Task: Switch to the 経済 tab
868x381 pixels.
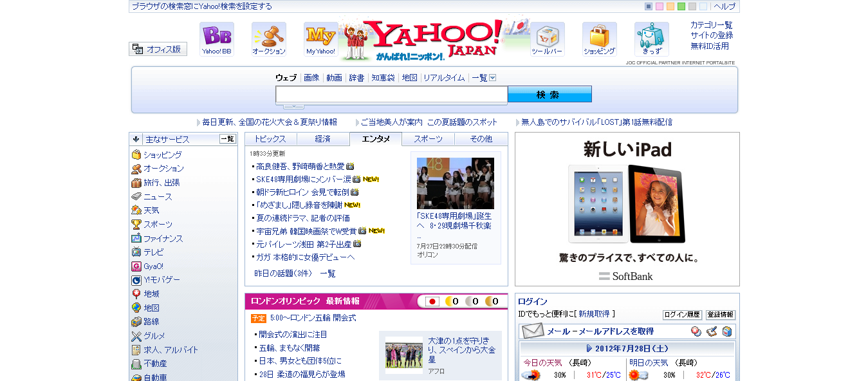Action: click(x=323, y=139)
